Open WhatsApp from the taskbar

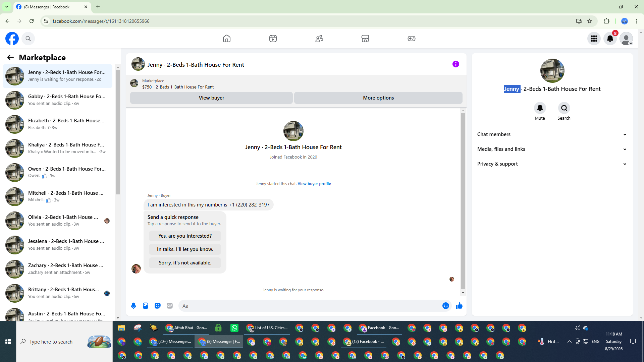click(234, 328)
